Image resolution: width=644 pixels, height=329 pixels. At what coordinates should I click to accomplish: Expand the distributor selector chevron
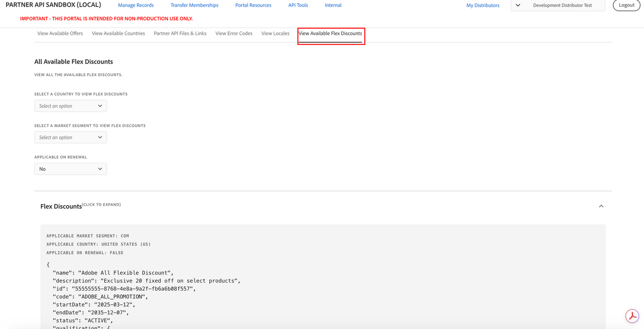tap(518, 6)
